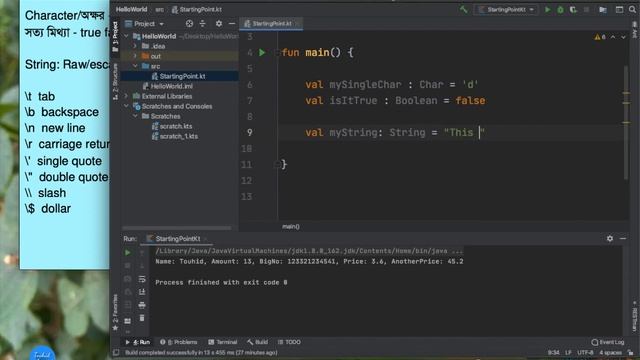The image size is (640, 360).
Task: Go to previous highlighted problem arrow
Action: click(613, 37)
